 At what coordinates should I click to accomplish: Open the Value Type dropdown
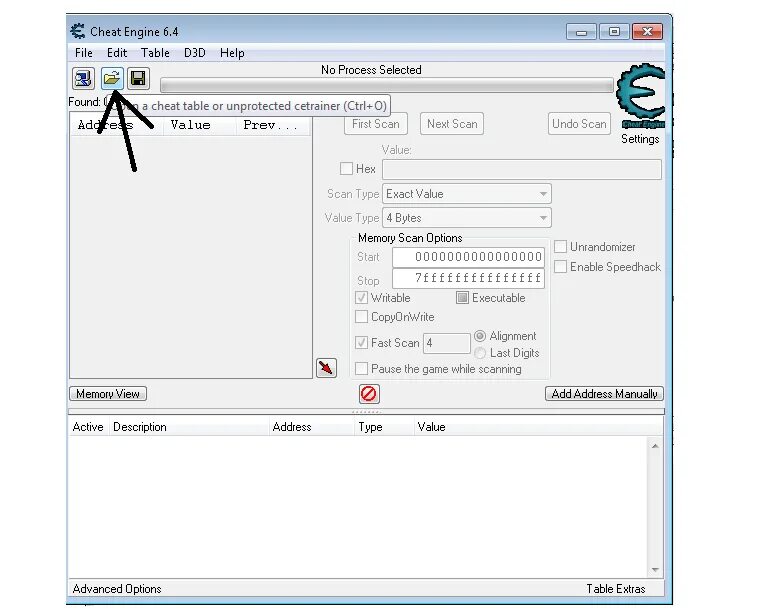tap(467, 218)
